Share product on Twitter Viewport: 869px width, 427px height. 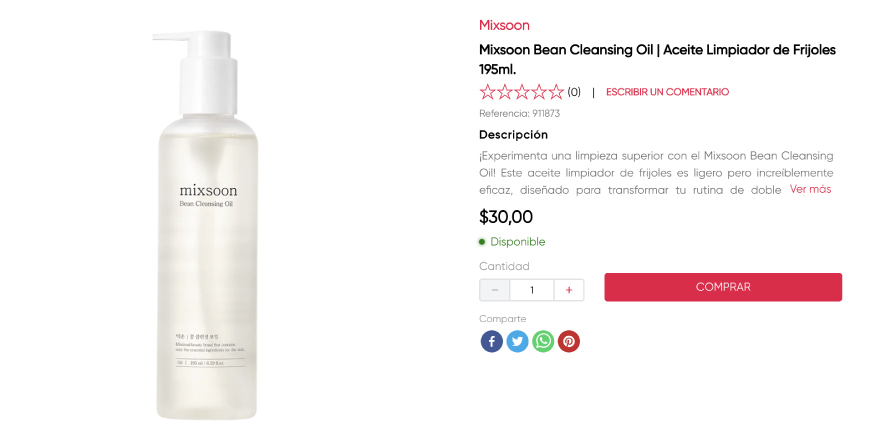517,341
